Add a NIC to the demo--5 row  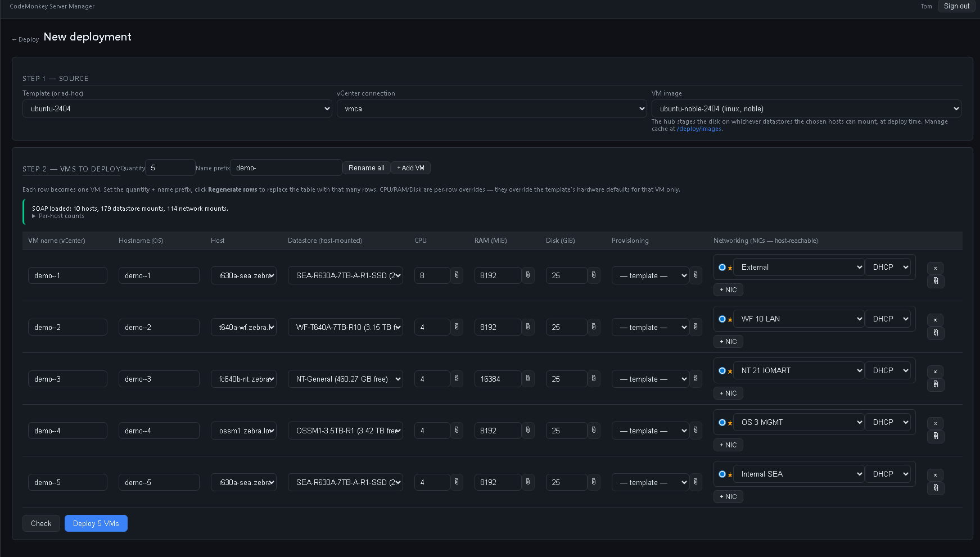coord(728,497)
